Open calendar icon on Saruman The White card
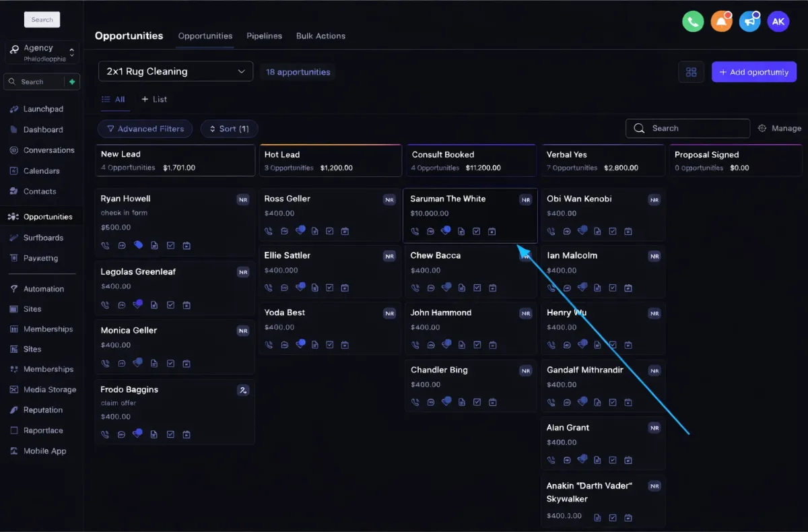The image size is (808, 532). coord(492,232)
